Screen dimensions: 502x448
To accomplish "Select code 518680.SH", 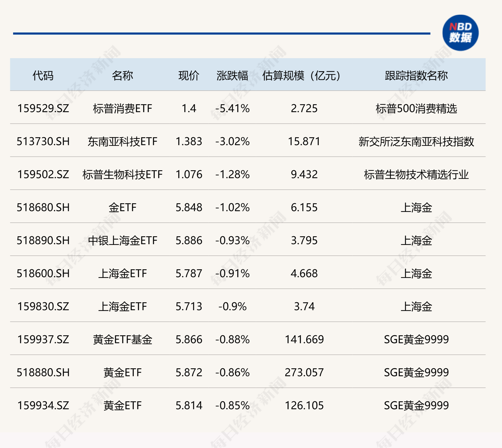I will pos(43,207).
